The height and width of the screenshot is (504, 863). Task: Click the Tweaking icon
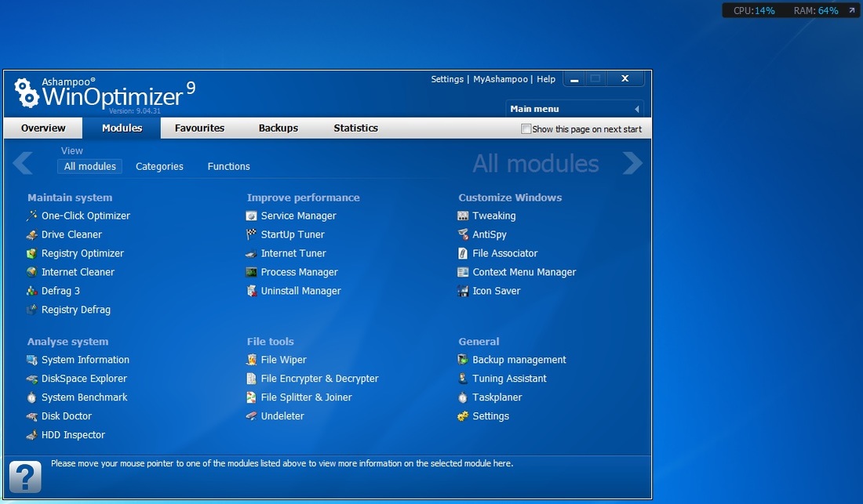(x=463, y=216)
